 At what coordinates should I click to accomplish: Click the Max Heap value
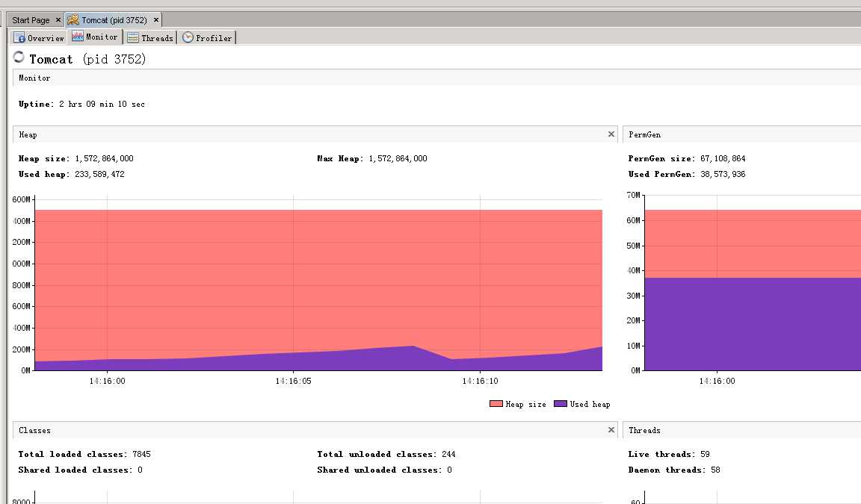(x=398, y=158)
